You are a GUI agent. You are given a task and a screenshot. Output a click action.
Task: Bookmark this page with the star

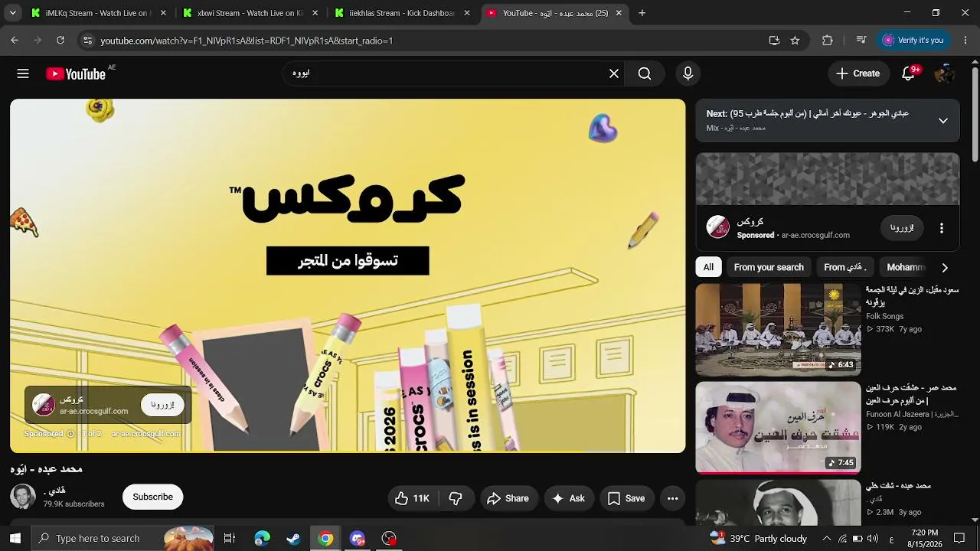795,41
